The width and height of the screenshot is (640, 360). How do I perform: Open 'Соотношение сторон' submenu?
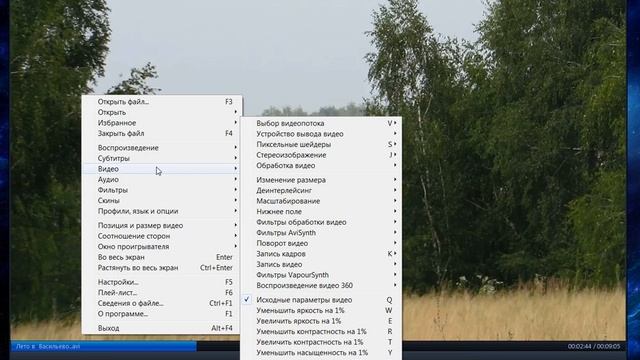tap(162, 236)
